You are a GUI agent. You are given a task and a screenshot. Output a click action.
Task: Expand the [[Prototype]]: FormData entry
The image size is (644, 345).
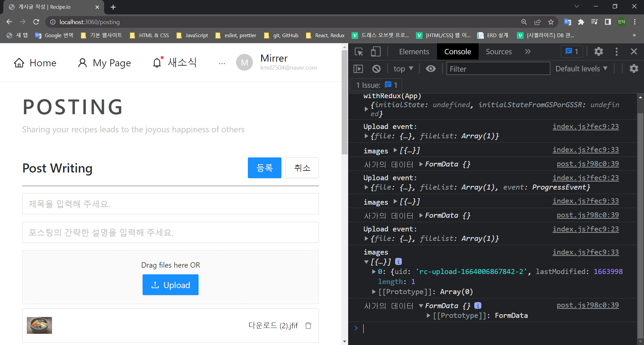click(428, 316)
